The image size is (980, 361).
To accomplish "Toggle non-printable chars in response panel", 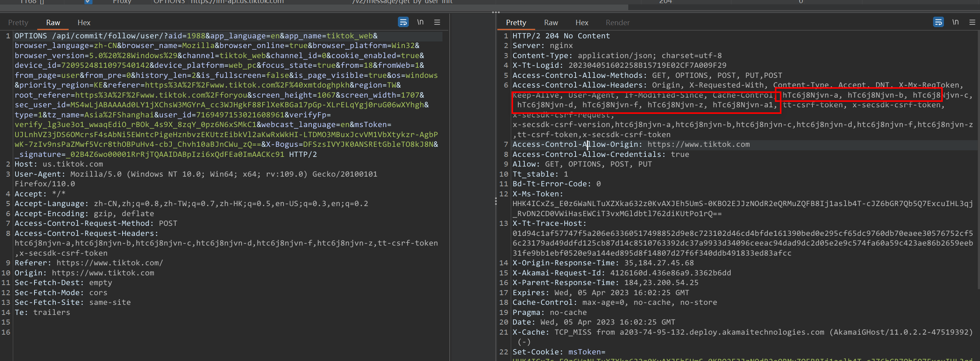I will point(956,22).
